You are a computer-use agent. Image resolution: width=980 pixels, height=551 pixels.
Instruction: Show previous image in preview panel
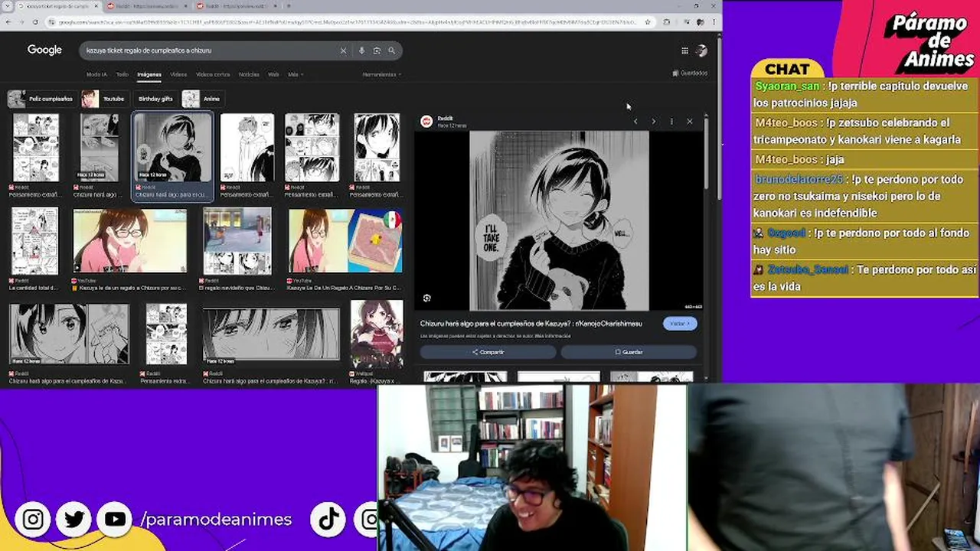(635, 122)
